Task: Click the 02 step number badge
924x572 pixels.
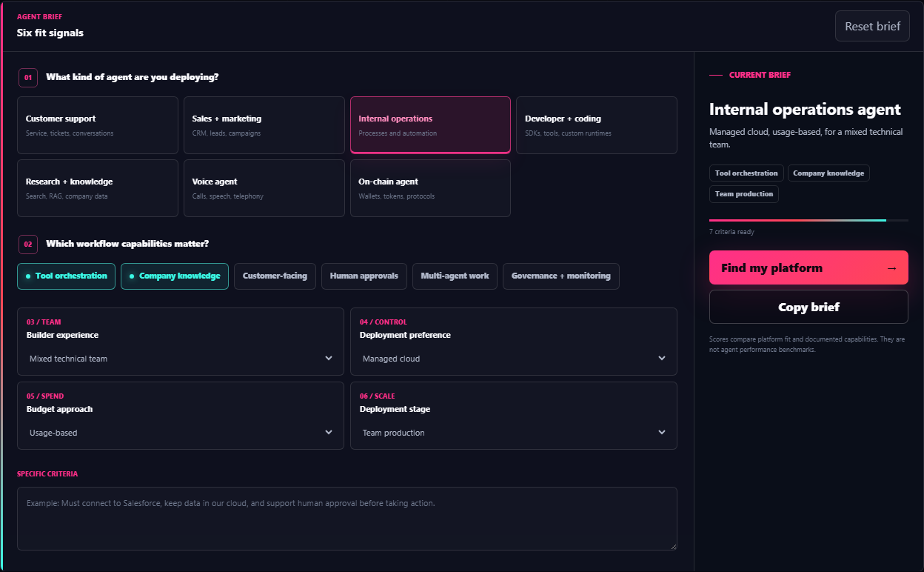Action: (x=28, y=244)
